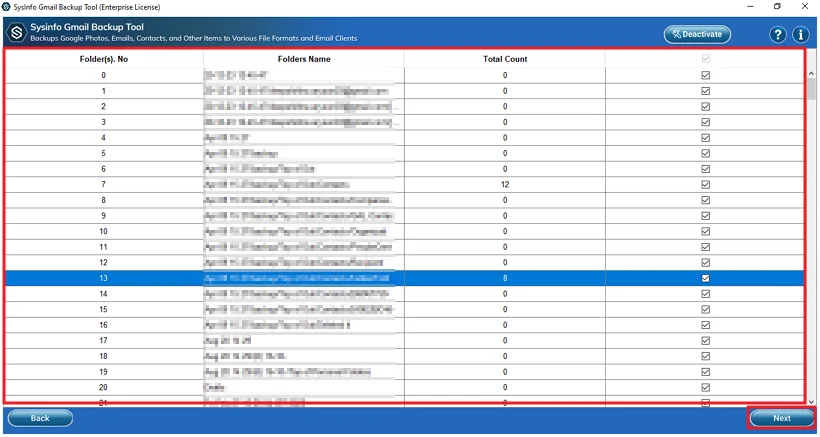Click the app icon in the title bar
The image size is (820, 437).
click(x=7, y=7)
